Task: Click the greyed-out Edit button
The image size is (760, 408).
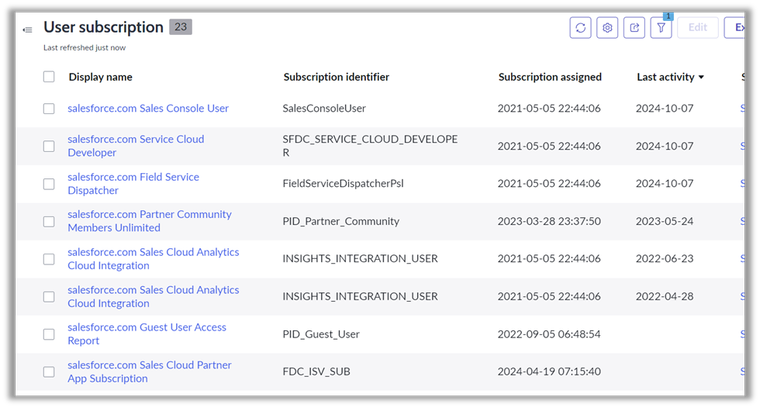Action: (697, 28)
